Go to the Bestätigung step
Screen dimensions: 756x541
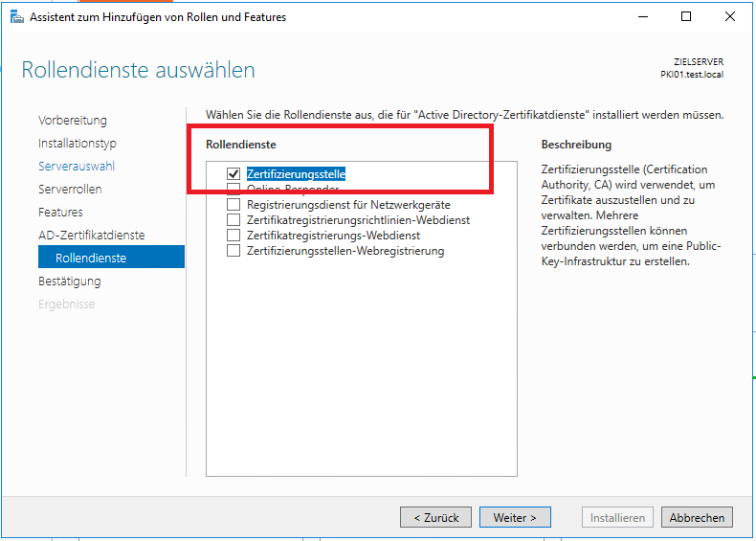(69, 282)
